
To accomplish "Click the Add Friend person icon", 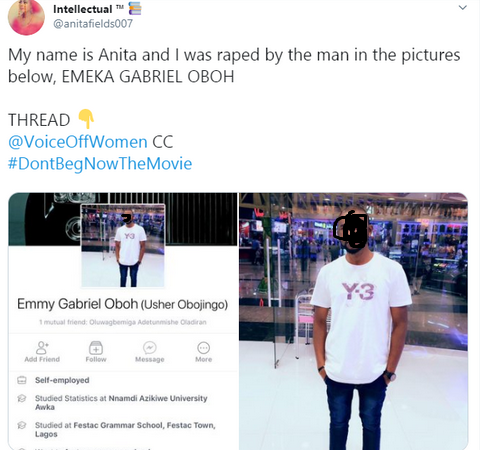I will click(x=42, y=348).
